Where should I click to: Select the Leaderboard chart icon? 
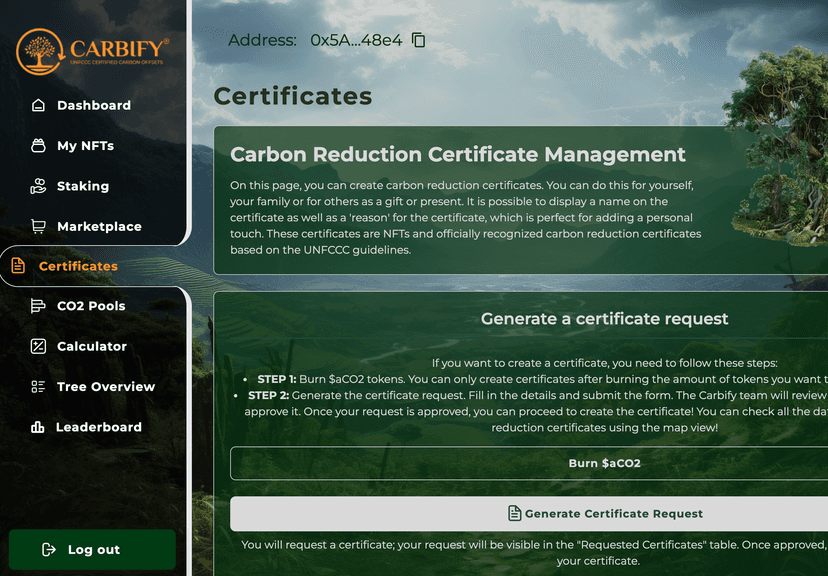pyautogui.click(x=37, y=427)
